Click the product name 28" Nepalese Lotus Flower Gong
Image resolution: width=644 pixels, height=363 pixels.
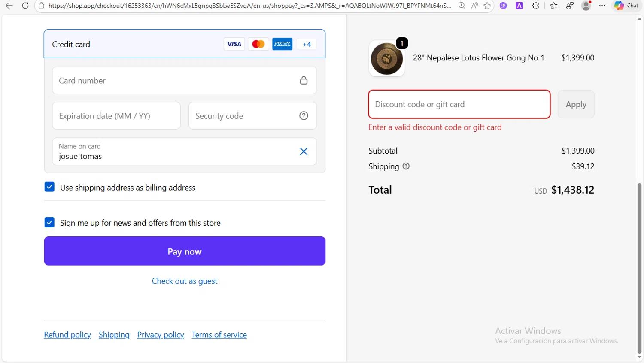(x=478, y=58)
